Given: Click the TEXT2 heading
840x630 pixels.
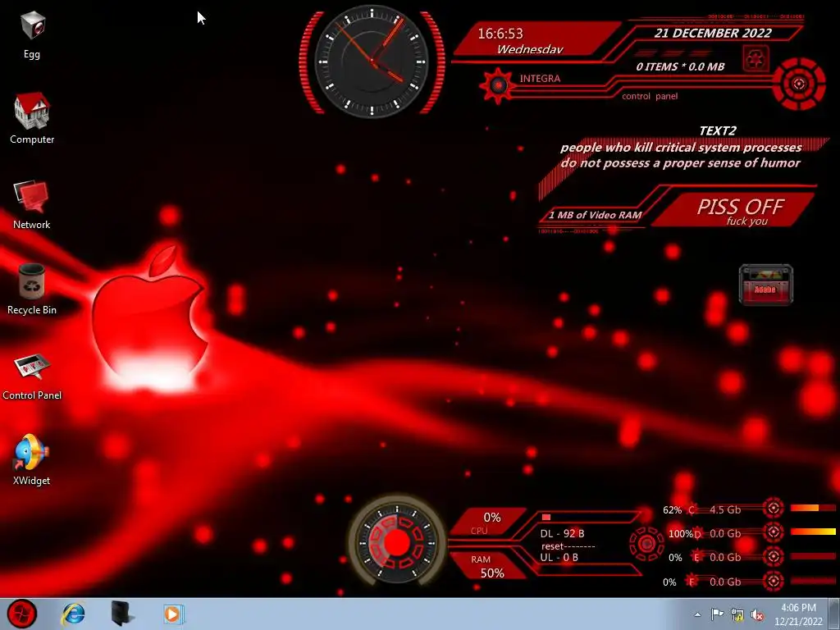Looking at the screenshot, I should (x=717, y=130).
